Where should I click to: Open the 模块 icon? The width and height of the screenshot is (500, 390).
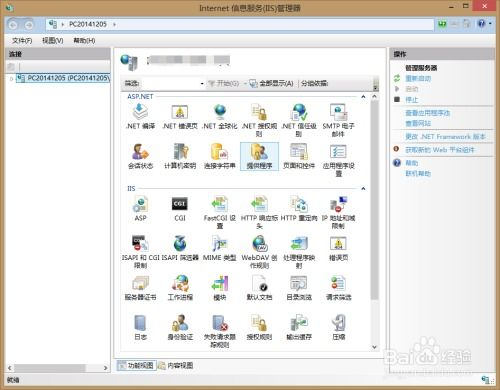point(220,288)
